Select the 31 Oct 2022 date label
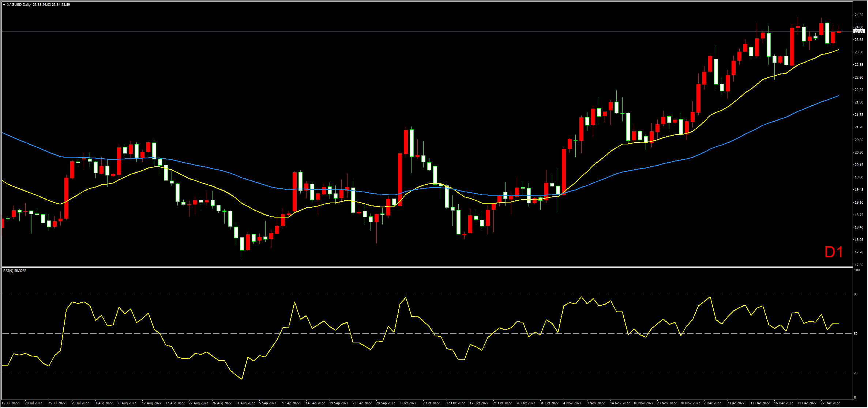This screenshot has width=868, height=408. (549, 403)
